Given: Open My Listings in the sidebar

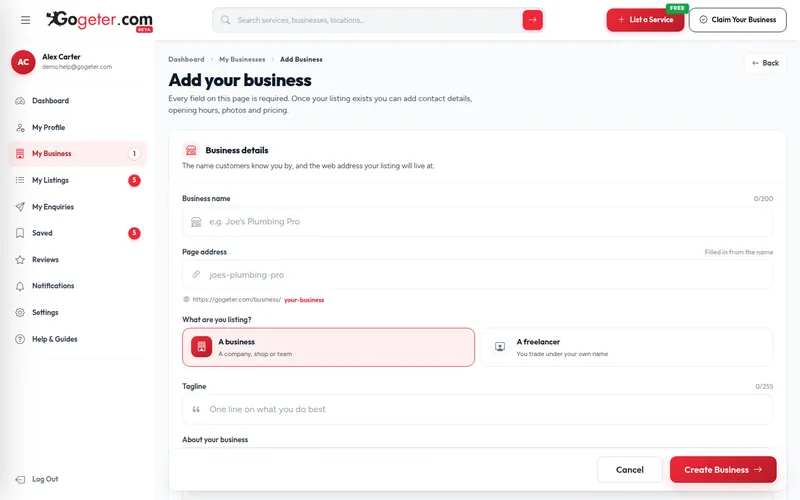Looking at the screenshot, I should click(78, 180).
